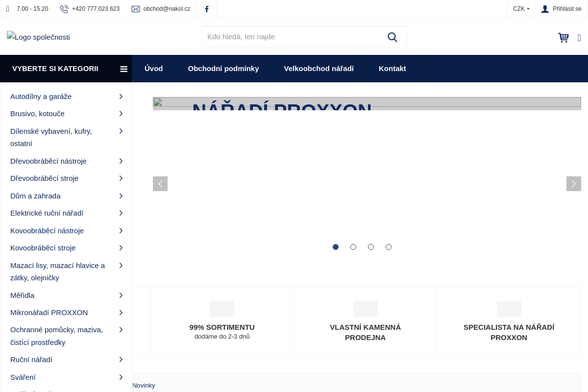Open the shopping cart icon
The height and width of the screenshot is (392, 588).
click(563, 38)
